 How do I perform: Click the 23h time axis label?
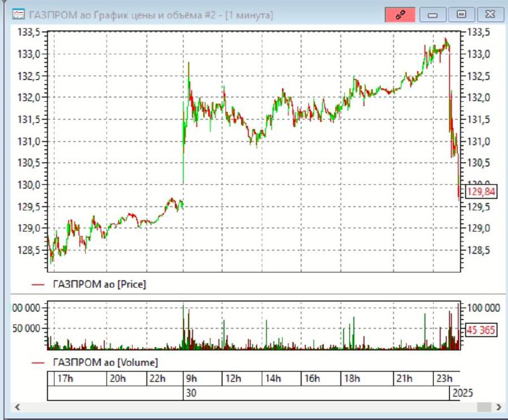point(444,378)
